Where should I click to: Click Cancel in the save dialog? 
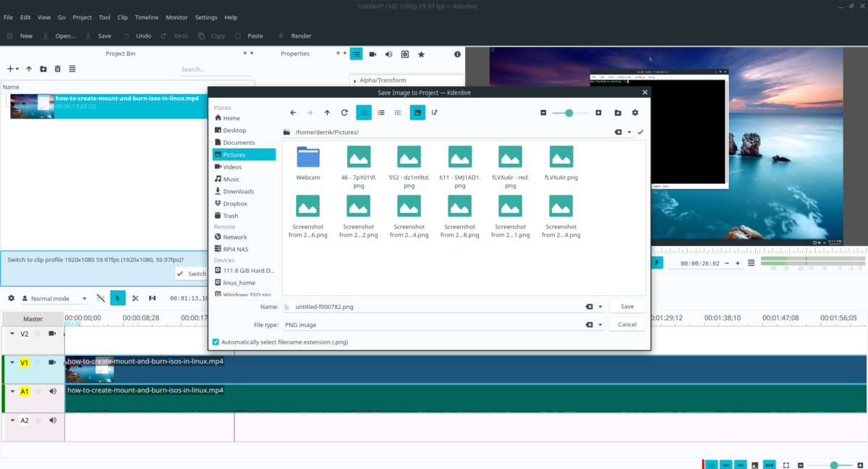(626, 324)
